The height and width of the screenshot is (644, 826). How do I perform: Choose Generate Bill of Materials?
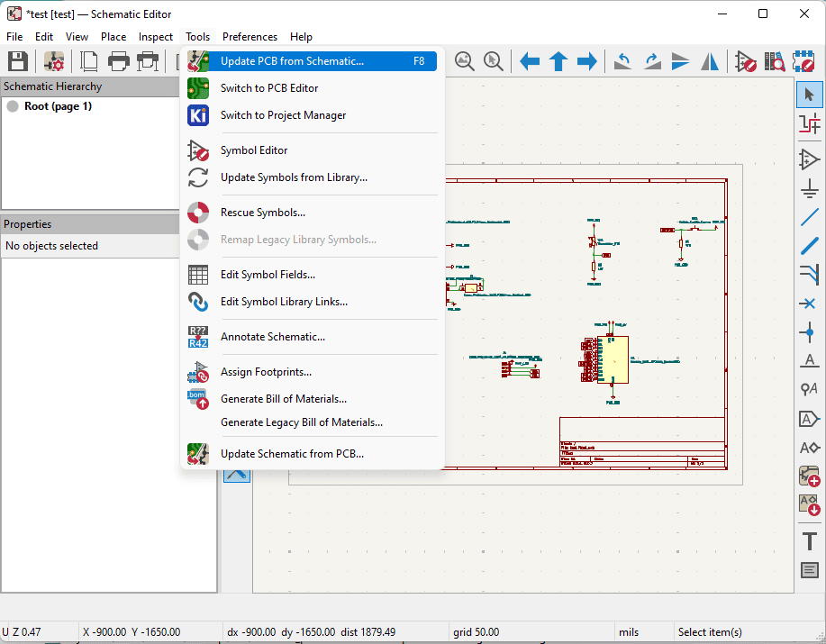pos(313,399)
